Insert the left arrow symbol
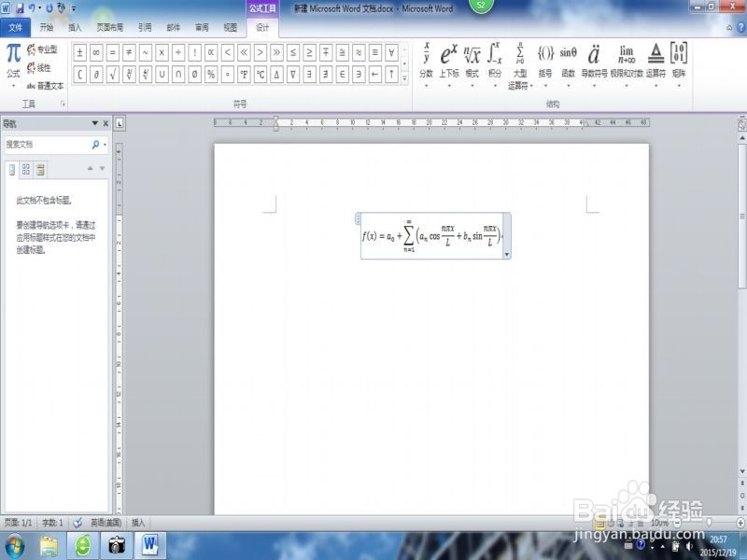 click(375, 75)
